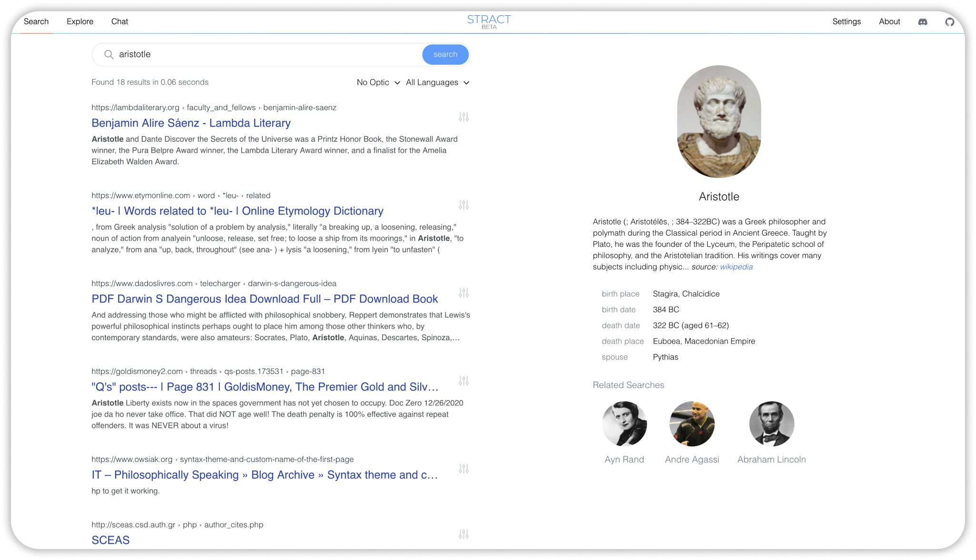Viewport: 976px width, 560px height.
Task: Click the sliders icon beside the *leu- etymology result
Action: pyautogui.click(x=464, y=205)
